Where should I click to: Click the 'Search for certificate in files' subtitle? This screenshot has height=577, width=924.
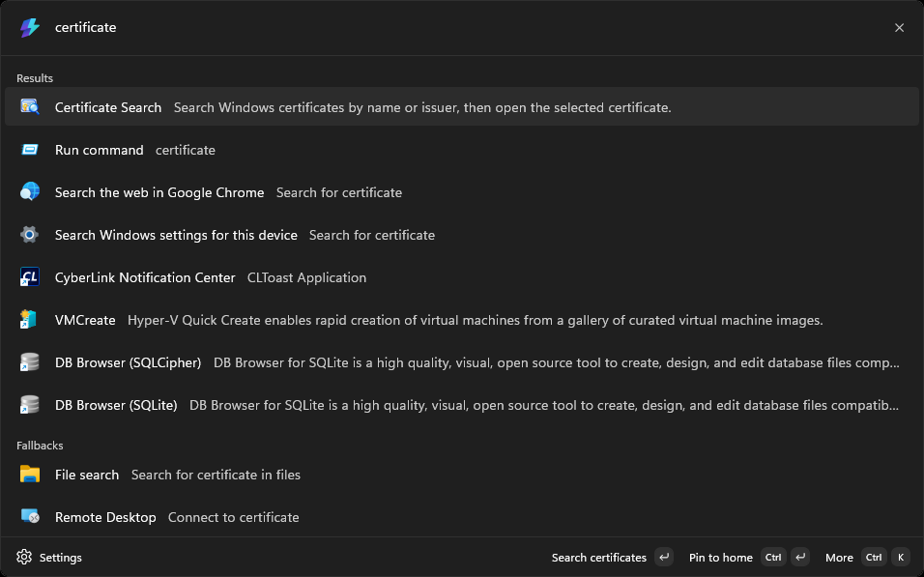point(216,475)
